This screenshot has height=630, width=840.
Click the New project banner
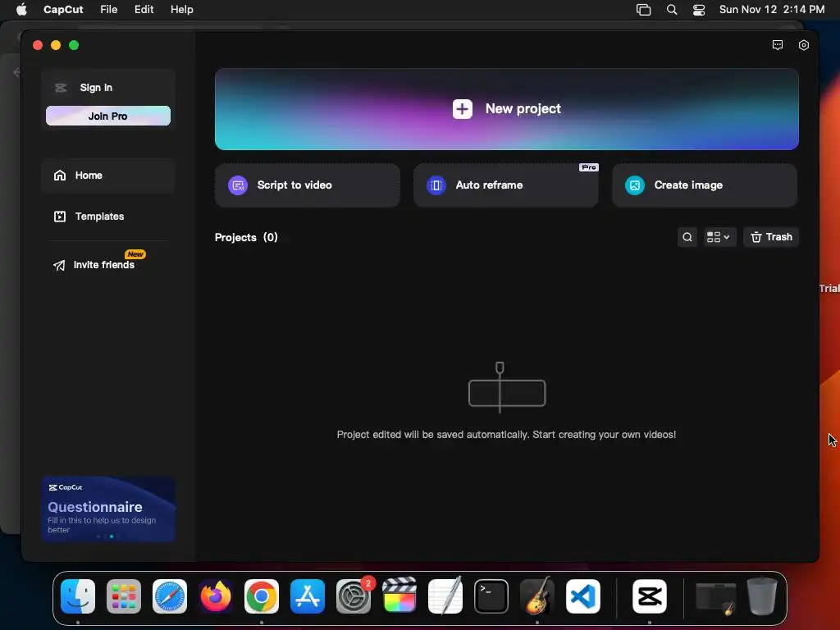[506, 109]
